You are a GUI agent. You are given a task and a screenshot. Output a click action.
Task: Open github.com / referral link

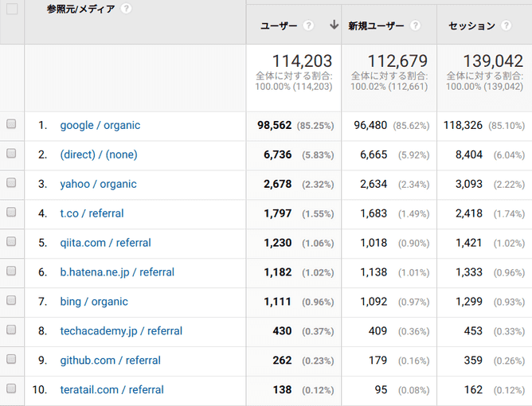click(x=110, y=361)
